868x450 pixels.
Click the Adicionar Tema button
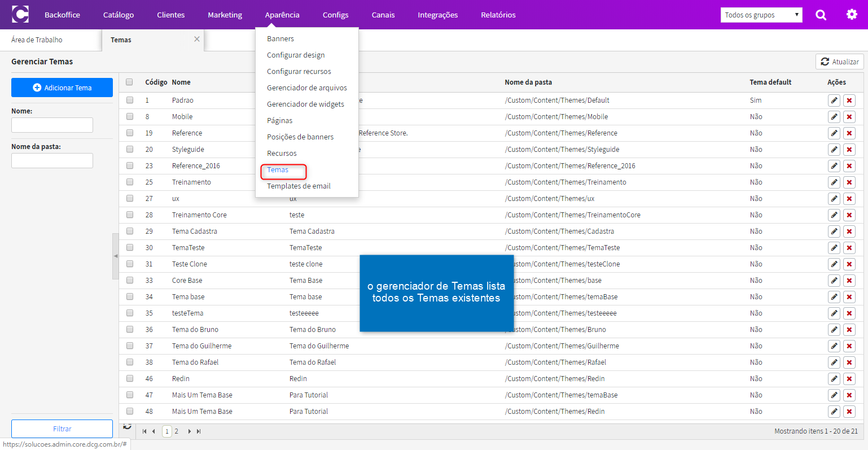tap(62, 88)
